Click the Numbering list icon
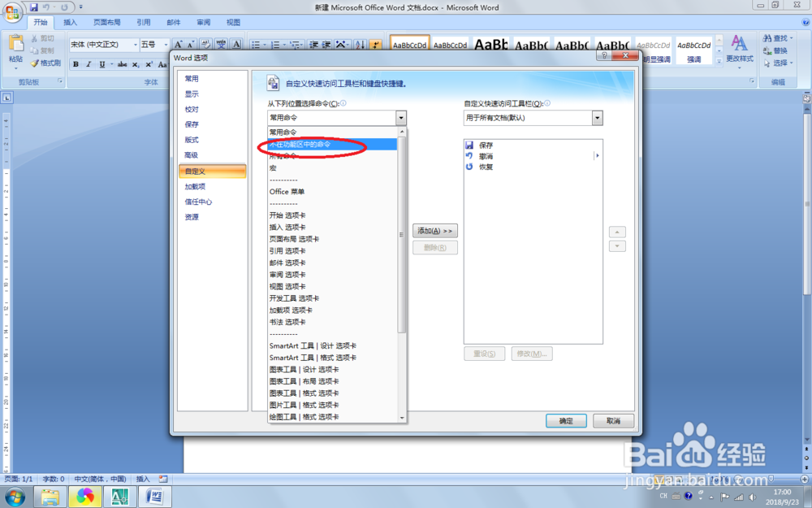812x508 pixels. pyautogui.click(x=275, y=45)
